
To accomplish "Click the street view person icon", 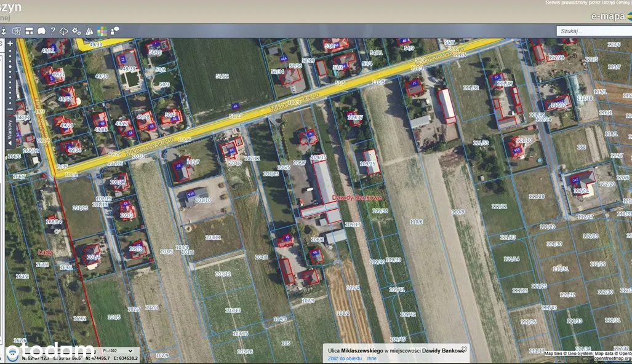I will [3, 31].
